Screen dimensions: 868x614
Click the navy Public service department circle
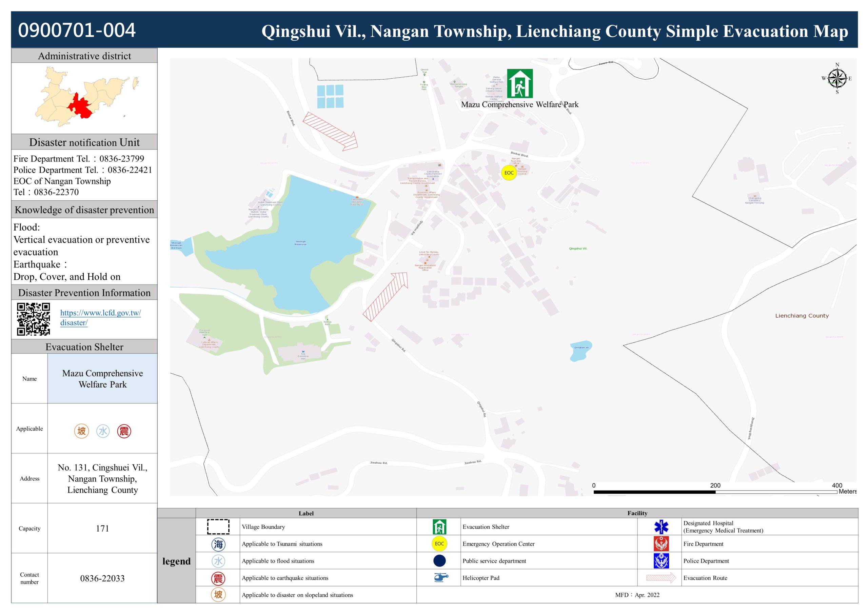(x=439, y=561)
